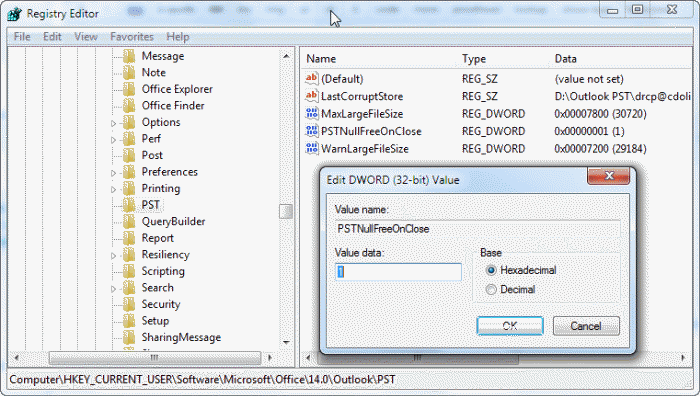Select the Note folder icon
Screen dimensions: 700x396
[129, 72]
